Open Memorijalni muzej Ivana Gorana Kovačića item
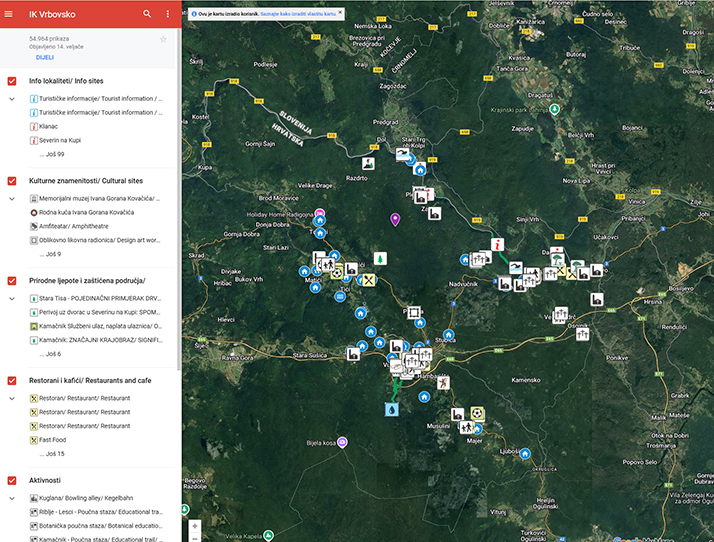This screenshot has height=542, width=714. tap(97, 199)
